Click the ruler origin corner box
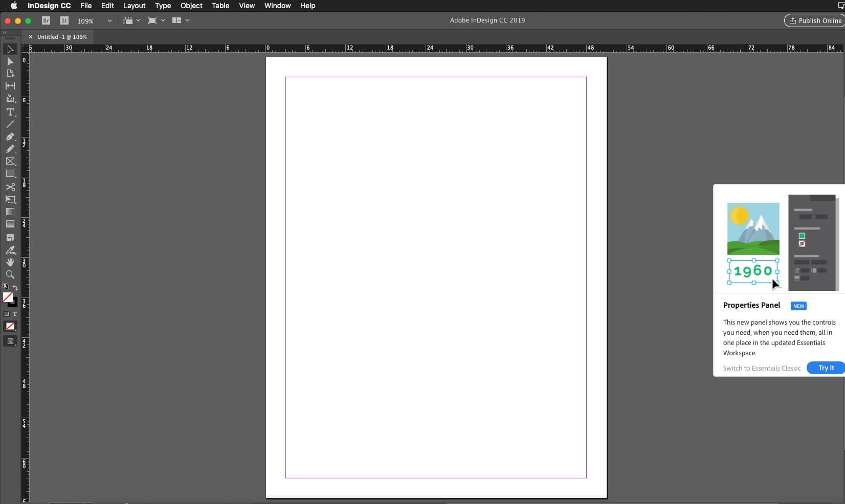 pos(25,48)
